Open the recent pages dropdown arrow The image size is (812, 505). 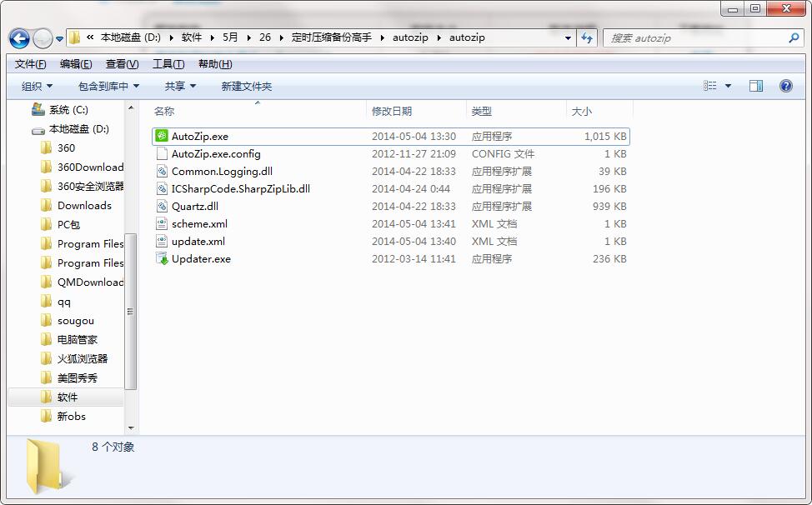pyautogui.click(x=59, y=39)
